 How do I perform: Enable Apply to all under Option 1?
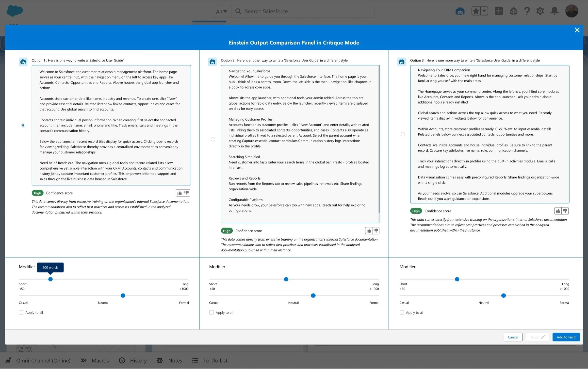coord(21,312)
